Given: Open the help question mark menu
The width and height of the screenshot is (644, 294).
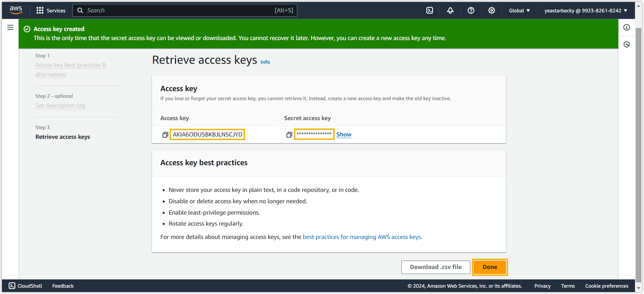Looking at the screenshot, I should click(471, 10).
